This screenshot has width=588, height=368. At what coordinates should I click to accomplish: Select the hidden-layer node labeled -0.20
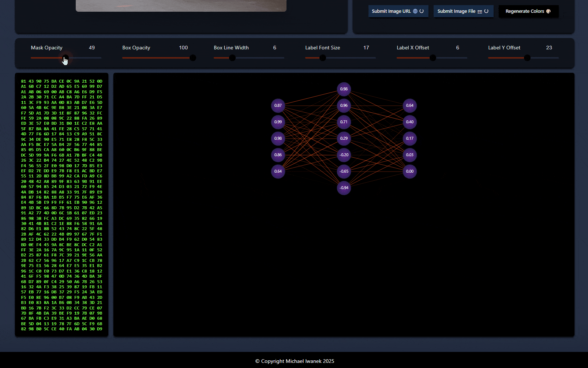344,155
